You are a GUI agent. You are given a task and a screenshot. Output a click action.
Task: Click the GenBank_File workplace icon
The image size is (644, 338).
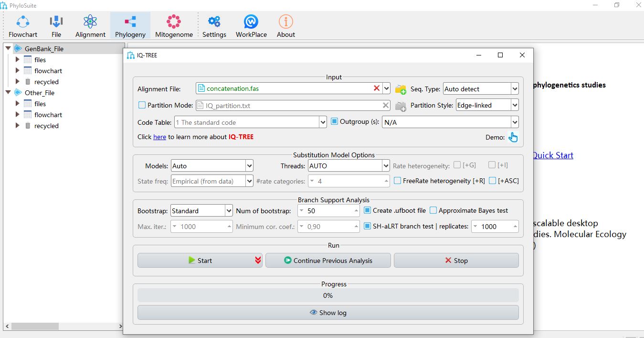(18, 48)
